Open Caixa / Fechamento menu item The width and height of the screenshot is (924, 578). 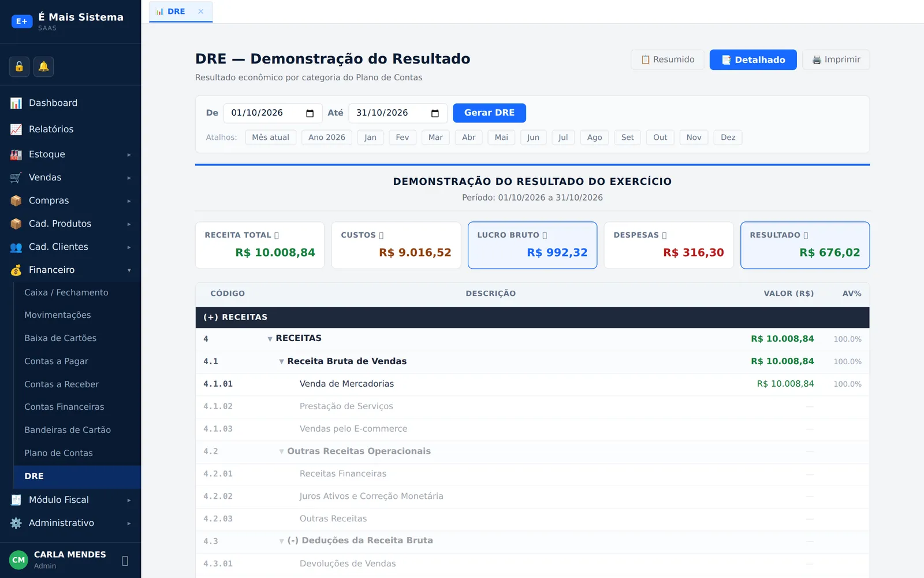(66, 292)
